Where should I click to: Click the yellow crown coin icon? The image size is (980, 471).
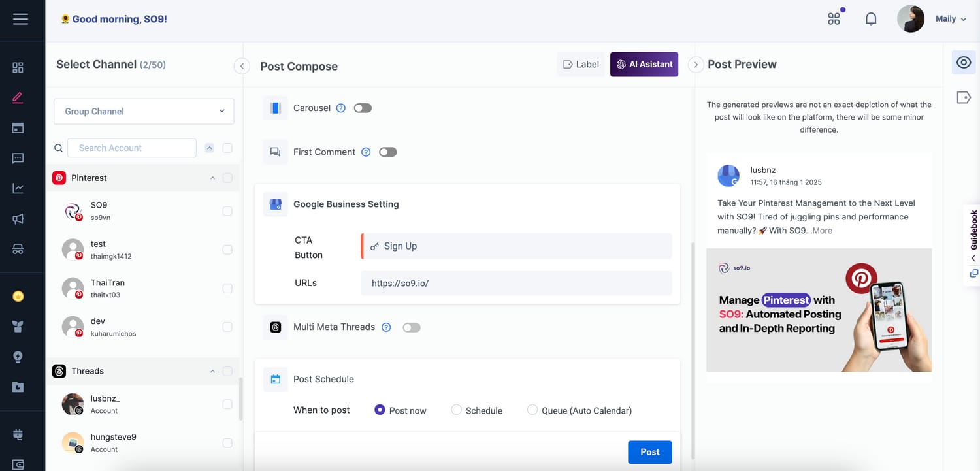(18, 297)
